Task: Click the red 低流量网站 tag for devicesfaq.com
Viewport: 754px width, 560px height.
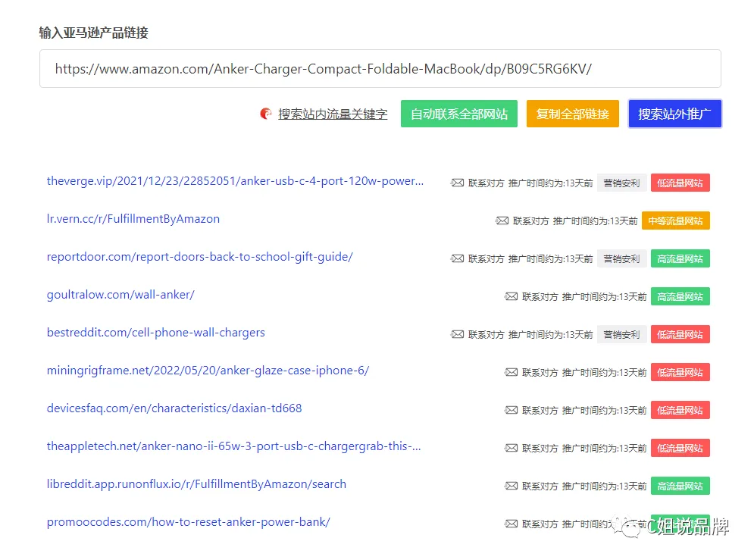Action: 680,410
